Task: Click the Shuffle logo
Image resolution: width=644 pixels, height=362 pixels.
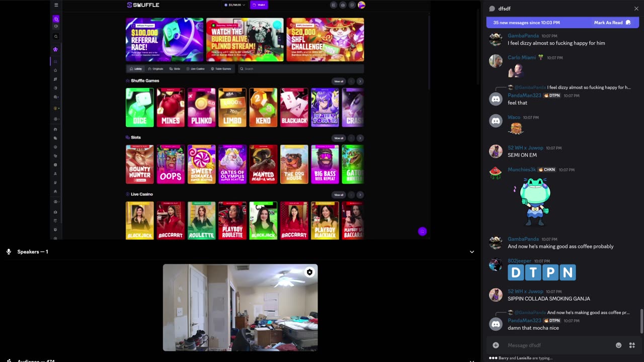Action: pyautogui.click(x=143, y=5)
